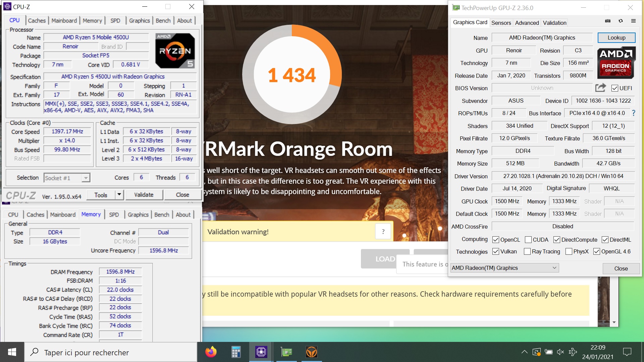Image resolution: width=644 pixels, height=362 pixels.
Task: Click the VRMark score 1 434 gauge
Action: [292, 75]
